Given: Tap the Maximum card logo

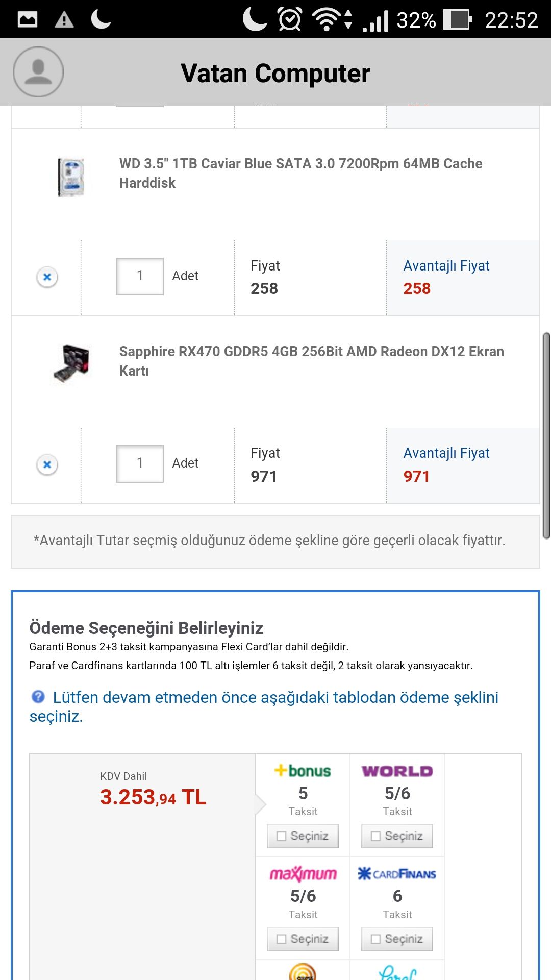Looking at the screenshot, I should (x=303, y=874).
